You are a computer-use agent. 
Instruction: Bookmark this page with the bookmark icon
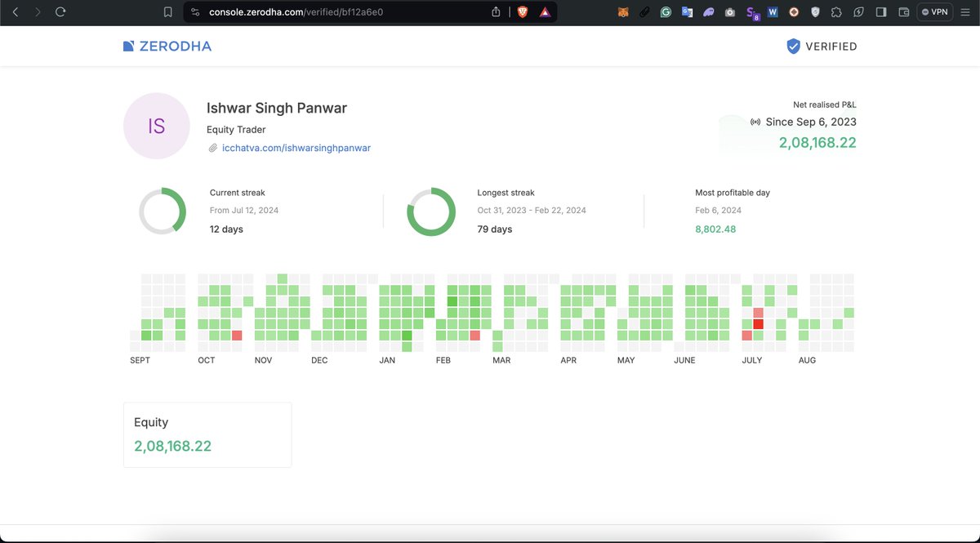point(167,12)
